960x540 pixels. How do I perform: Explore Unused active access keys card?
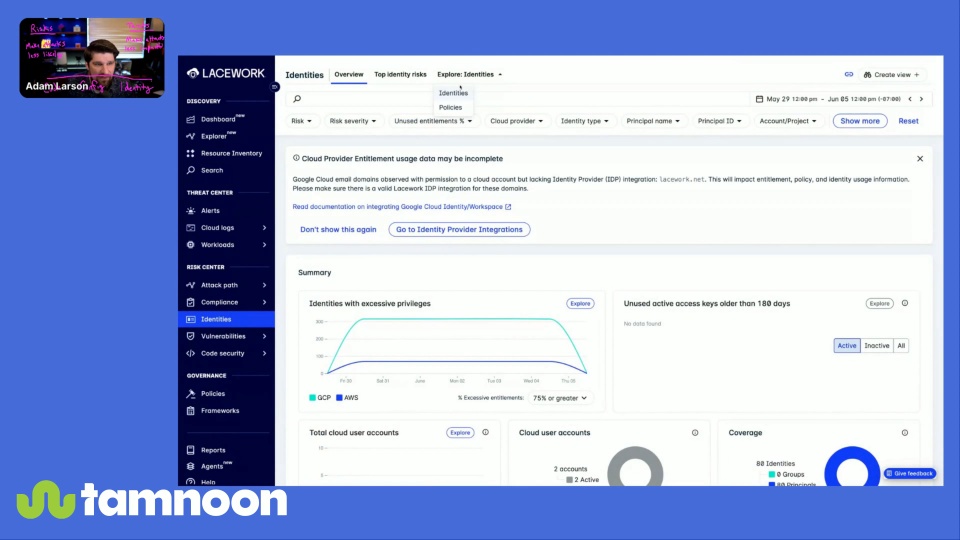pyautogui.click(x=879, y=304)
